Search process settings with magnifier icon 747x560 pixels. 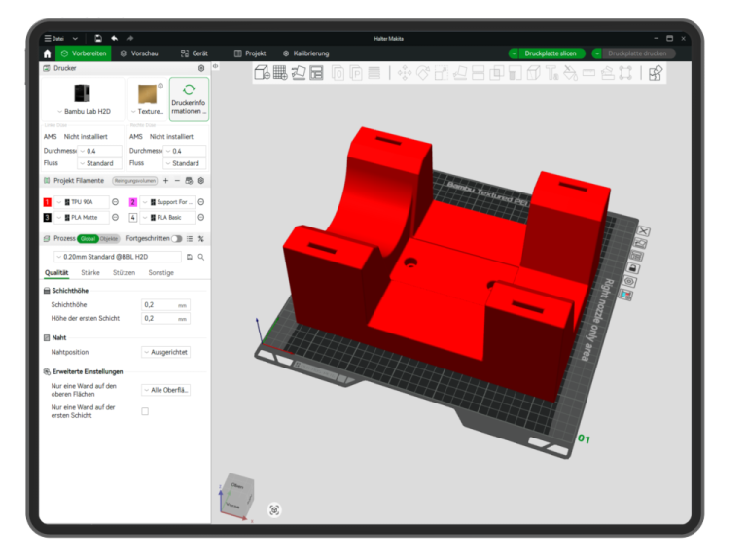click(x=201, y=257)
